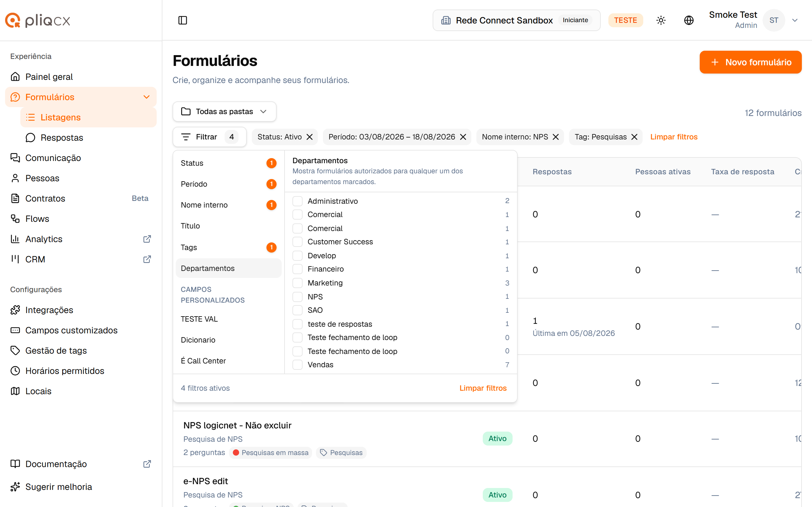Open the NPS logicnet - Não excluir form

coord(237,425)
